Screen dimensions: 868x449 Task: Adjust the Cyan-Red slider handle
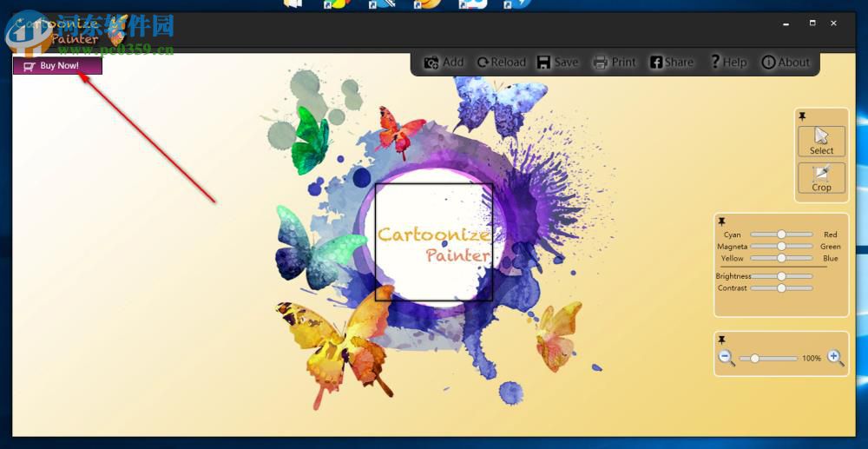pyautogui.click(x=781, y=234)
